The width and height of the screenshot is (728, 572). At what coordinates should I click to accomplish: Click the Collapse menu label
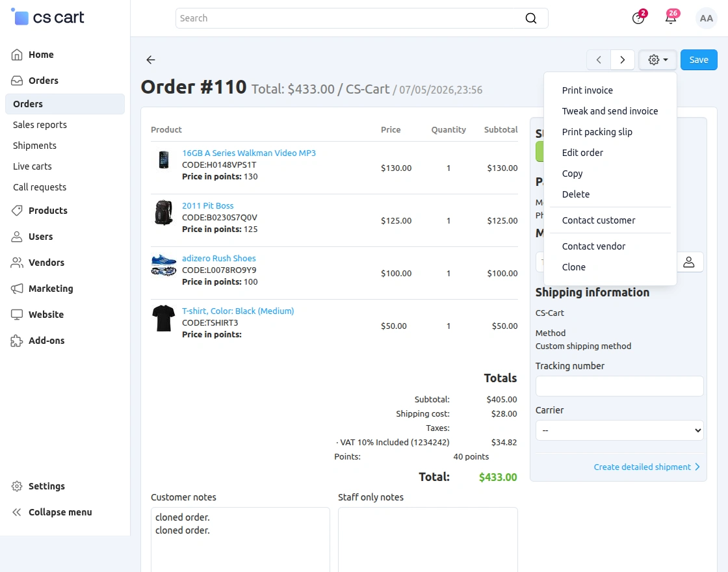tap(60, 512)
